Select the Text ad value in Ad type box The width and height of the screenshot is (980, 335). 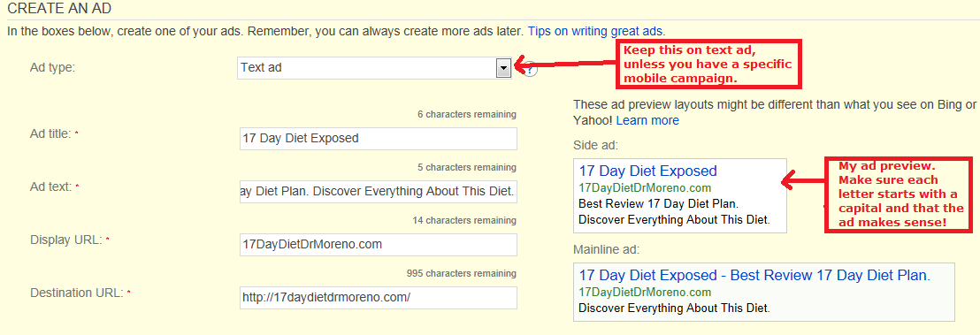(x=261, y=67)
